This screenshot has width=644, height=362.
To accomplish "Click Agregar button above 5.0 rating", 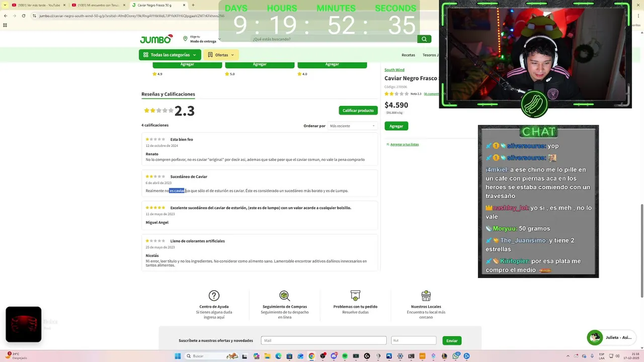I will click(x=260, y=64).
